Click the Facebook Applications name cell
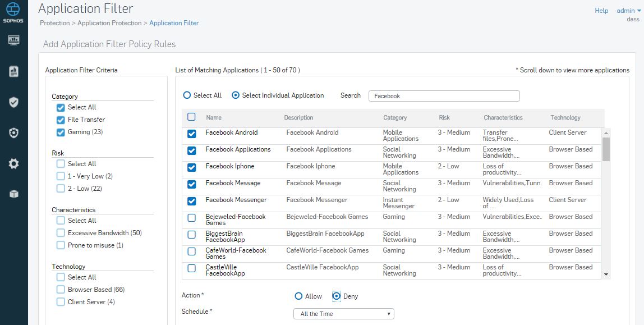644x325 pixels. tap(238, 149)
